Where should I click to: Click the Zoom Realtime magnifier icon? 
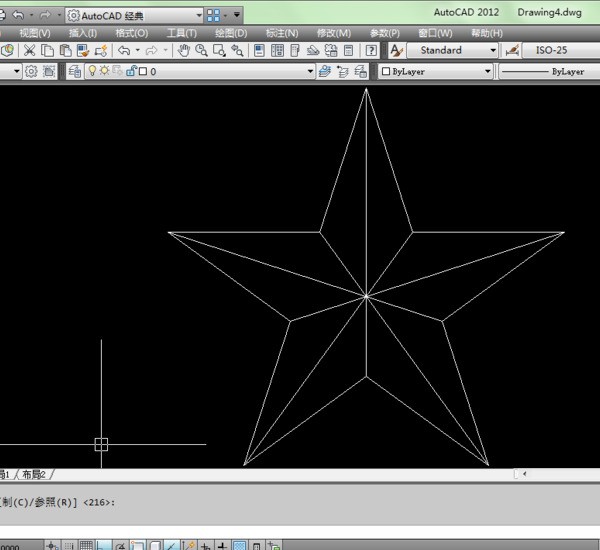tap(202, 50)
